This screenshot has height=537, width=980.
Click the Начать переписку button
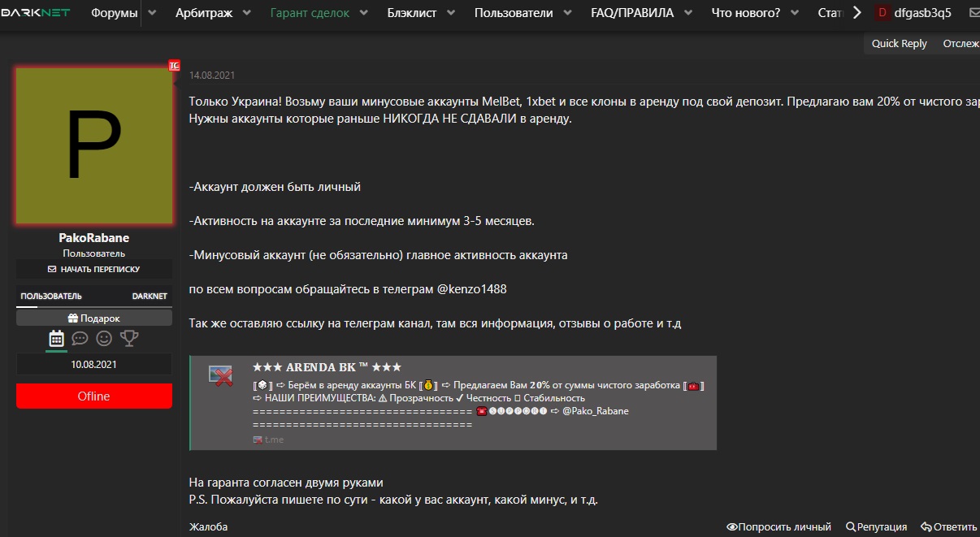click(x=94, y=269)
